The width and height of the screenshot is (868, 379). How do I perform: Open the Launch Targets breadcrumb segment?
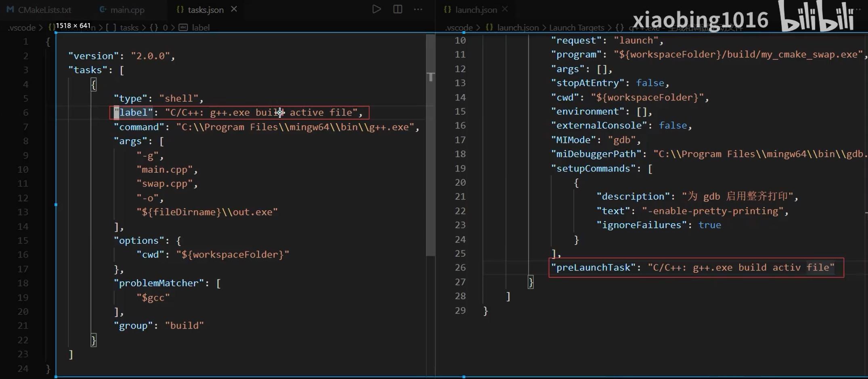(x=577, y=27)
